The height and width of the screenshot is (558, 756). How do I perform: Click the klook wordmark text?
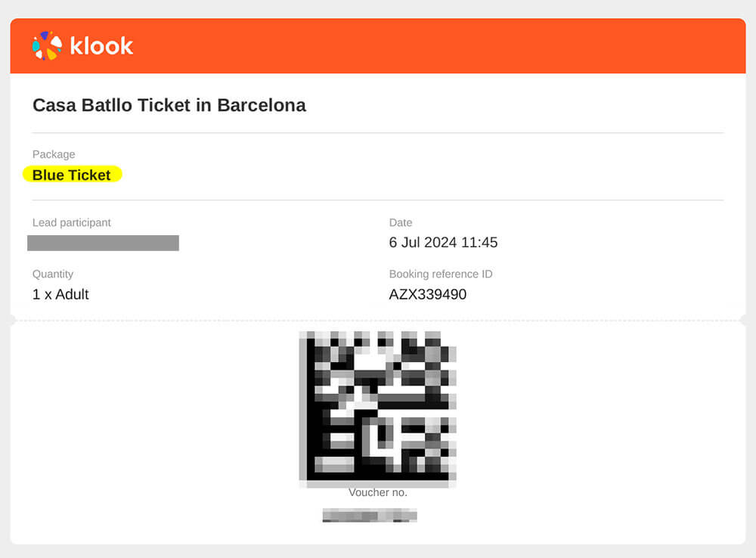[x=101, y=46]
